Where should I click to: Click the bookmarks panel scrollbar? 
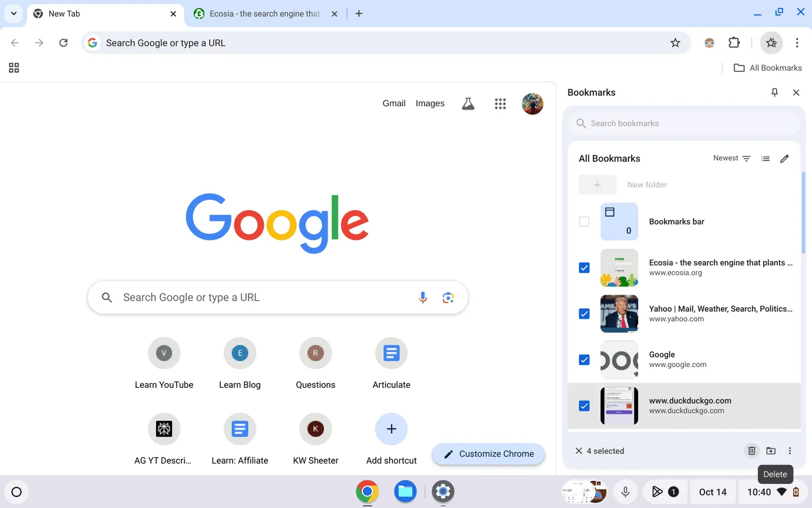[x=803, y=212]
